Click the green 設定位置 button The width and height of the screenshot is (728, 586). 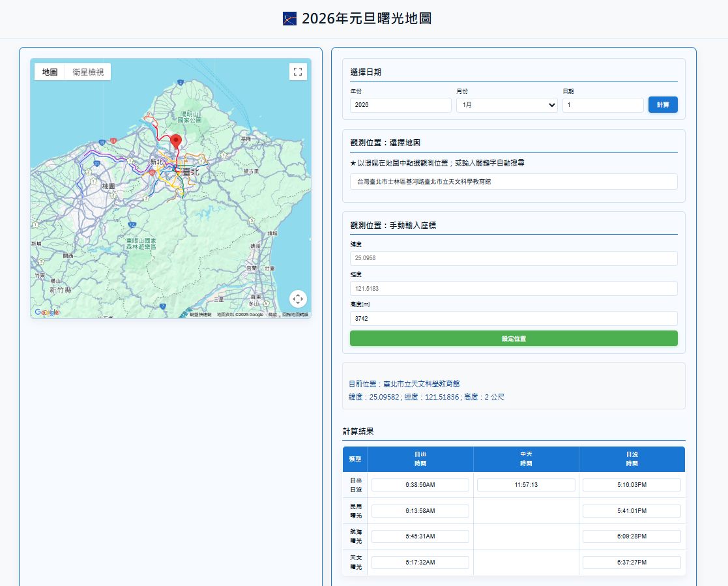514,338
